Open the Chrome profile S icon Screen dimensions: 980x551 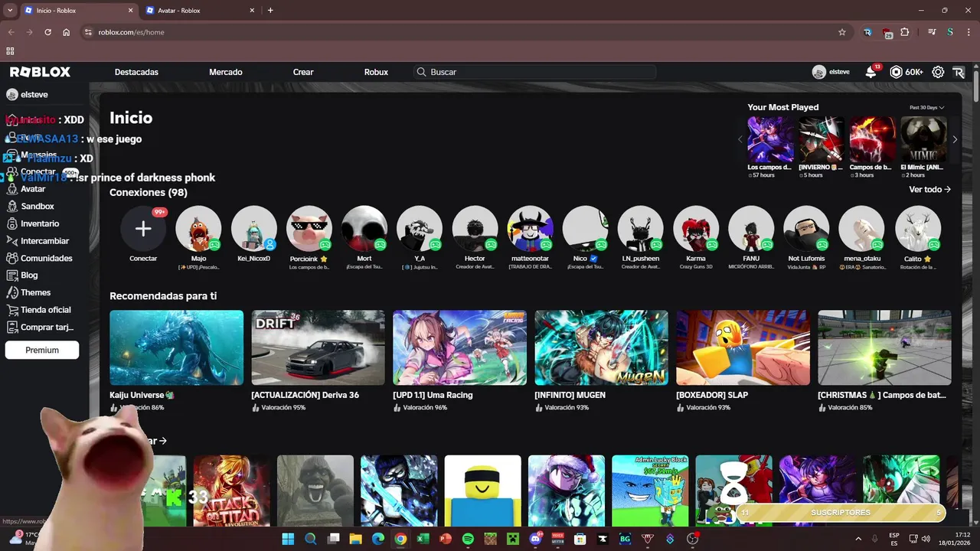[949, 32]
